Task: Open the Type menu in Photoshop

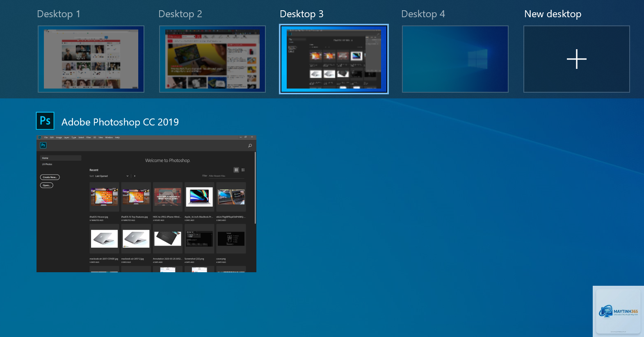Action: 74,138
